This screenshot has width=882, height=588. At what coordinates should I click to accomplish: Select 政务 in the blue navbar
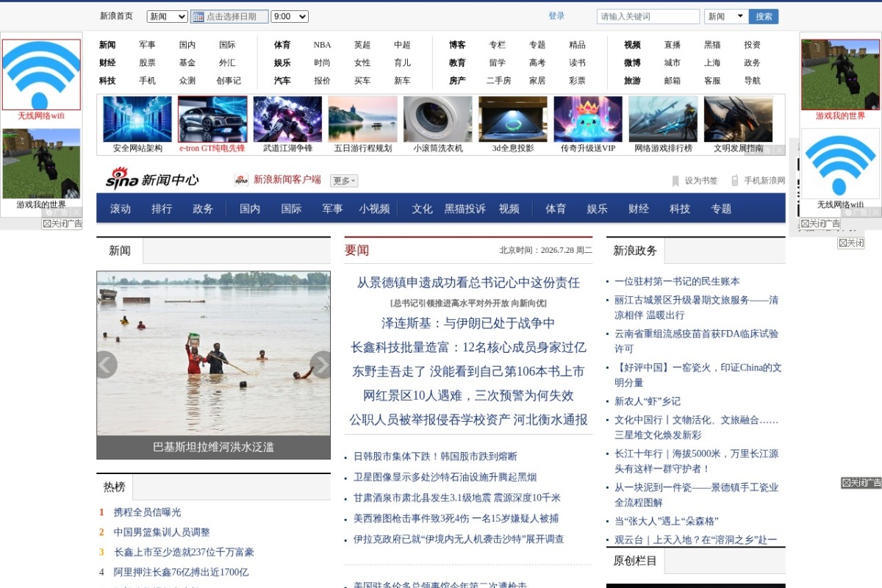coord(203,209)
